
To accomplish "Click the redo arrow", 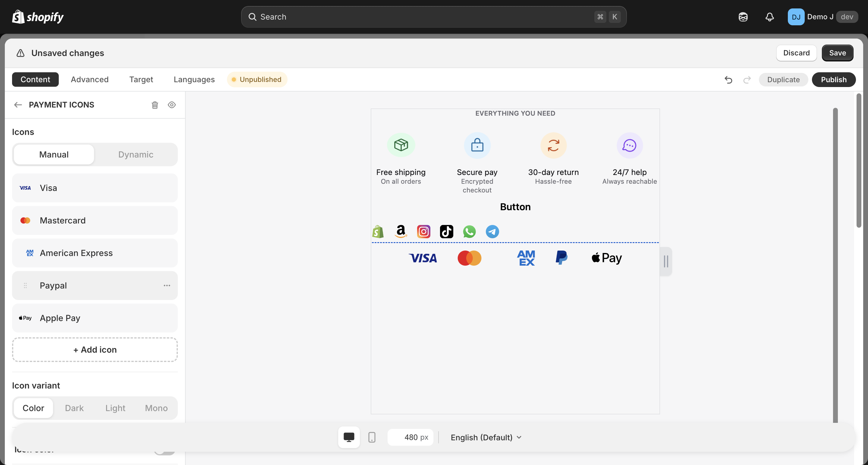I will [747, 80].
